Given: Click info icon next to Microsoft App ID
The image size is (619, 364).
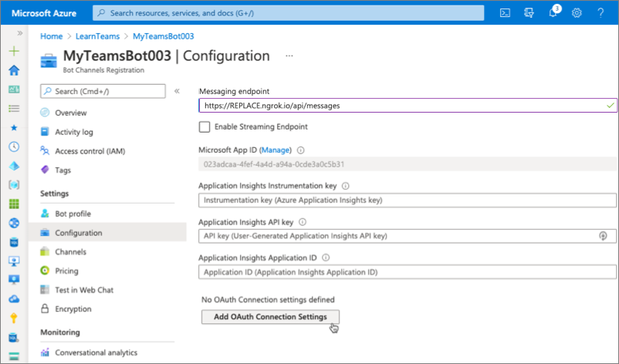Looking at the screenshot, I should [x=301, y=150].
